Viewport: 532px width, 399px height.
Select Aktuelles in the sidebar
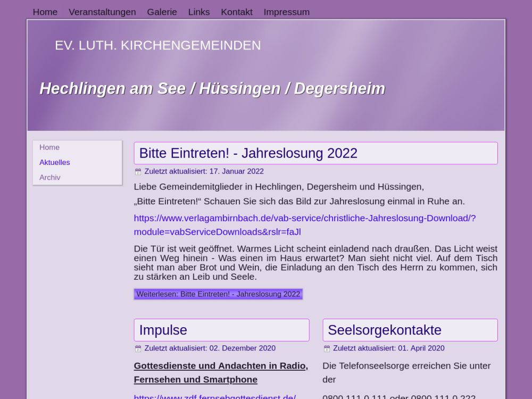[x=55, y=162]
